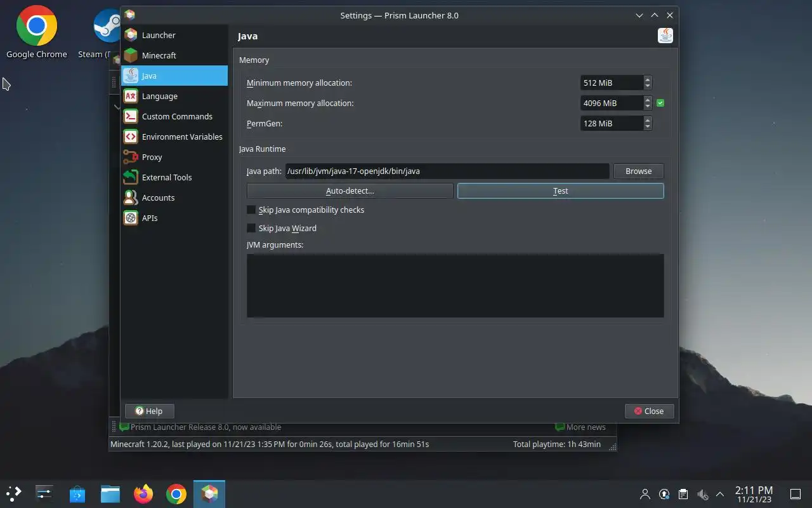The height and width of the screenshot is (508, 812).
Task: Open the clipboard tray icon
Action: 683,494
